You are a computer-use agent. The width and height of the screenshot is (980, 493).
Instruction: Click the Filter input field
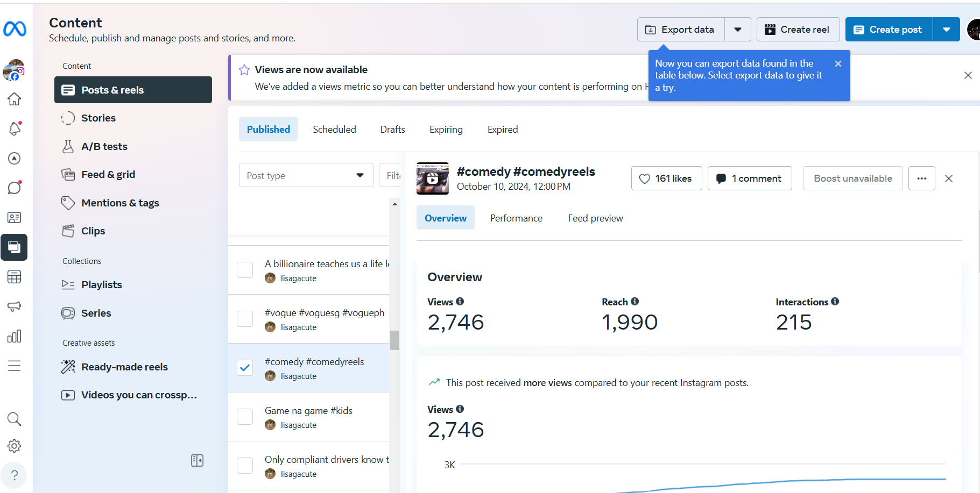(x=391, y=175)
